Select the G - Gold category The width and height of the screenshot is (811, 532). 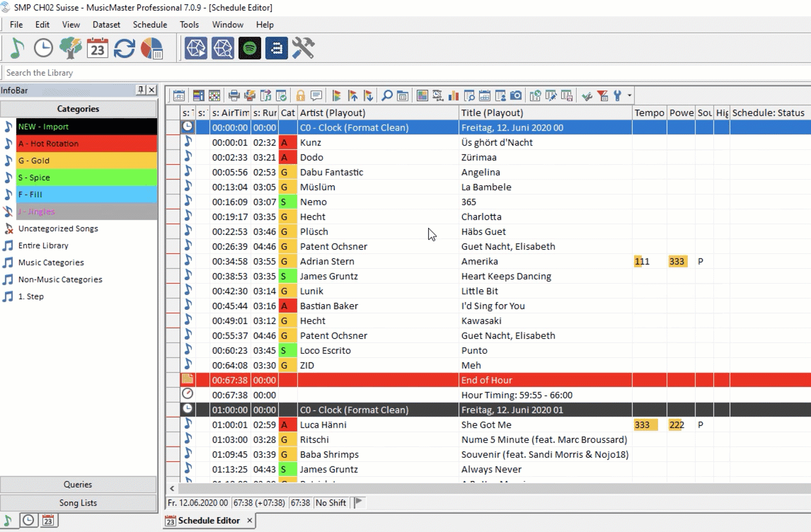click(x=87, y=161)
